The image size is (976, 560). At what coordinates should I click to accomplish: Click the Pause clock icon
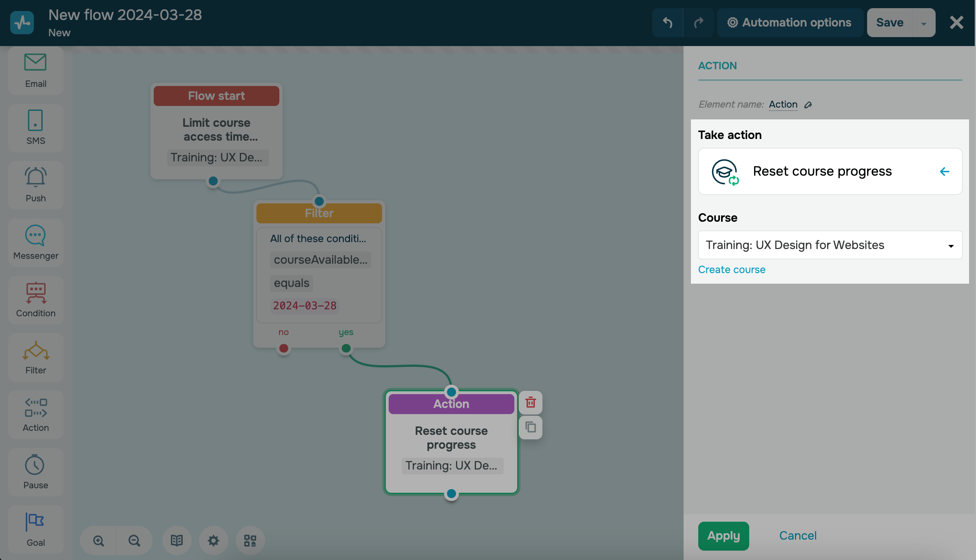pos(35,465)
